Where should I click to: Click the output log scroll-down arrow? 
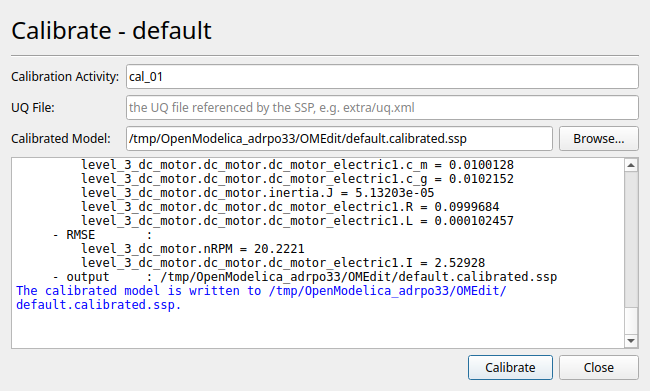(x=631, y=341)
